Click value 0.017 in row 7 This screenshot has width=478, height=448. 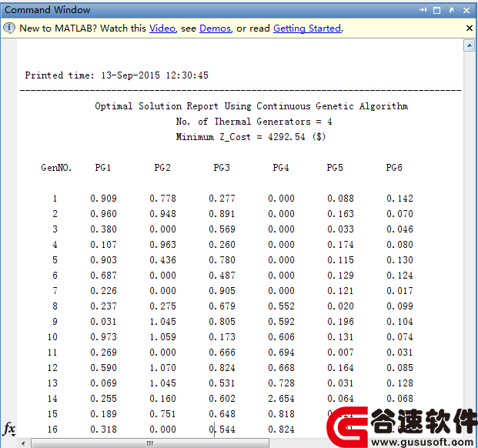(x=399, y=291)
